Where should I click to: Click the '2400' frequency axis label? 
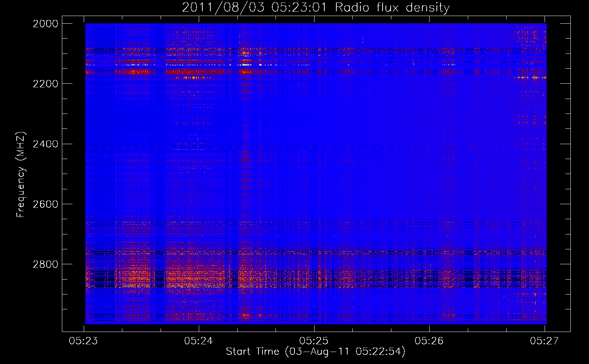pyautogui.click(x=46, y=144)
